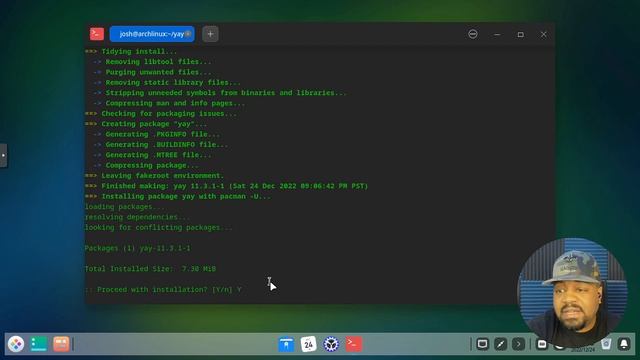Click the 'resolving dependencies...' line
The height and width of the screenshot is (360, 640).
(x=138, y=217)
